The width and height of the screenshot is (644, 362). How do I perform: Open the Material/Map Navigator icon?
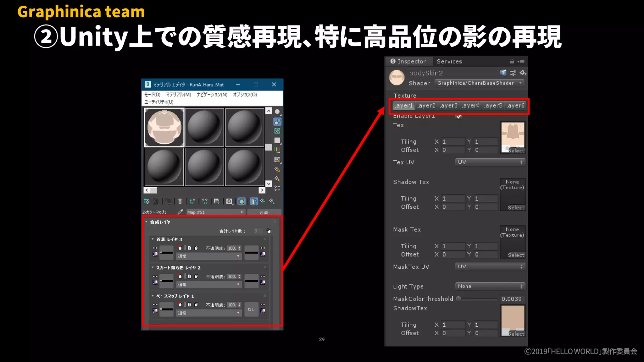277,188
